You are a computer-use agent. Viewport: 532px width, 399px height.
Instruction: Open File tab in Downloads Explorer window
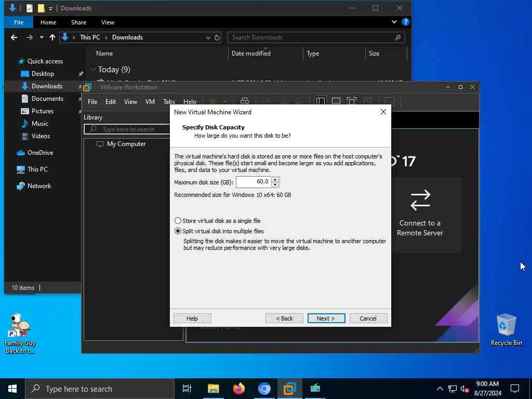[19, 22]
